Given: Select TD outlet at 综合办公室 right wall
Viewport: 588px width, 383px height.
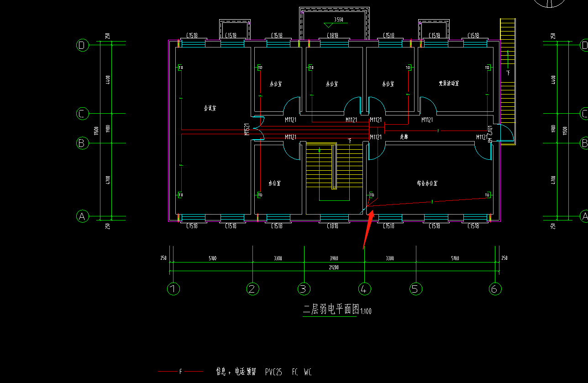Looking at the screenshot, I should coord(488,195).
